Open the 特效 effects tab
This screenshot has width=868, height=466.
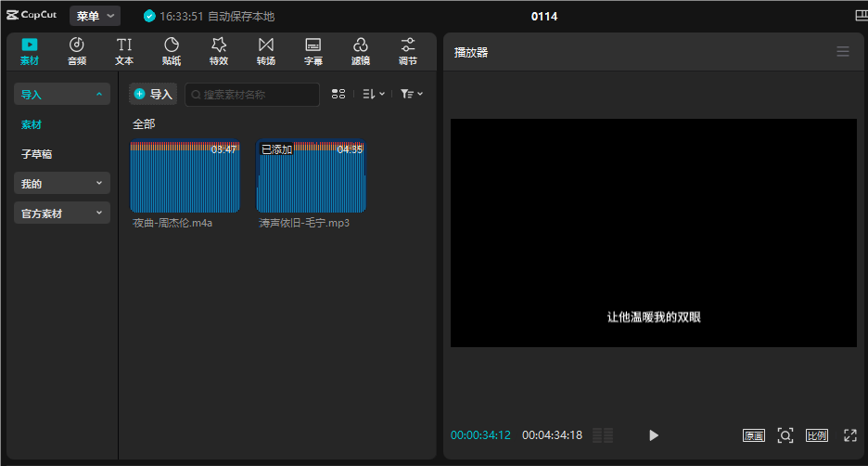(219, 52)
